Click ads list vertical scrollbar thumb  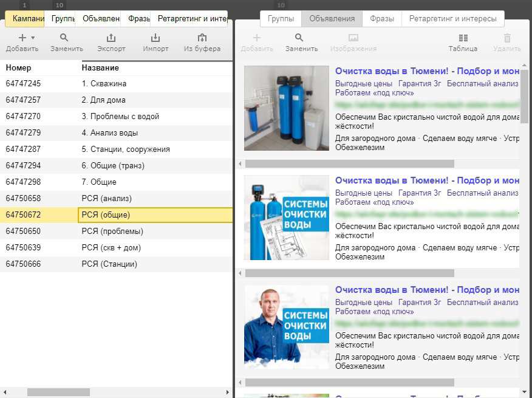[x=524, y=97]
